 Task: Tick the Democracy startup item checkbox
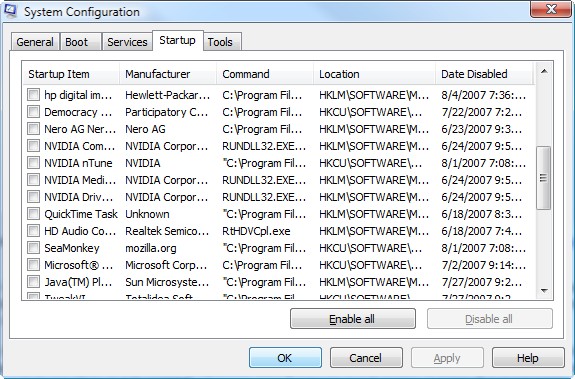coord(33,112)
